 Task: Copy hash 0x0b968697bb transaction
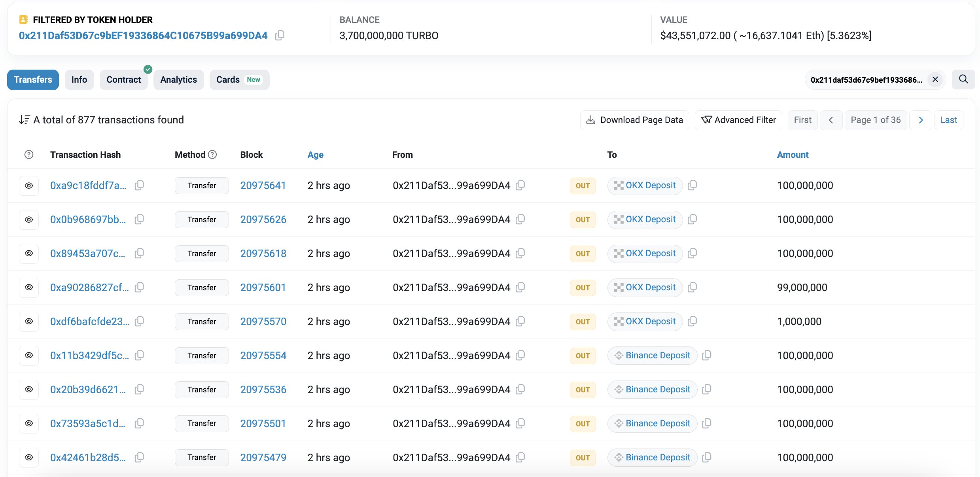139,219
